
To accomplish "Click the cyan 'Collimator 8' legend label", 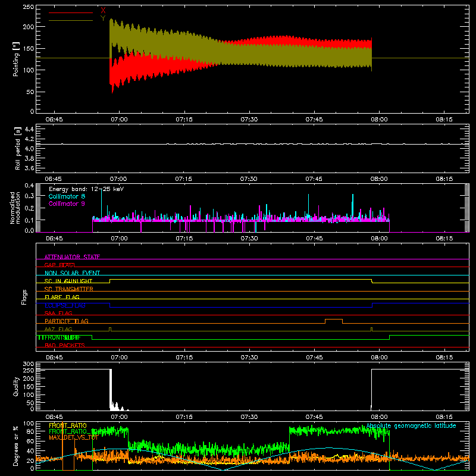I will click(x=67, y=196).
